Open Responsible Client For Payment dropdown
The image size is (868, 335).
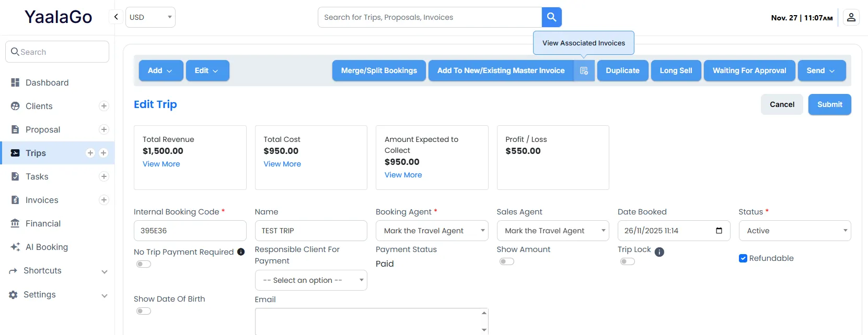point(311,280)
